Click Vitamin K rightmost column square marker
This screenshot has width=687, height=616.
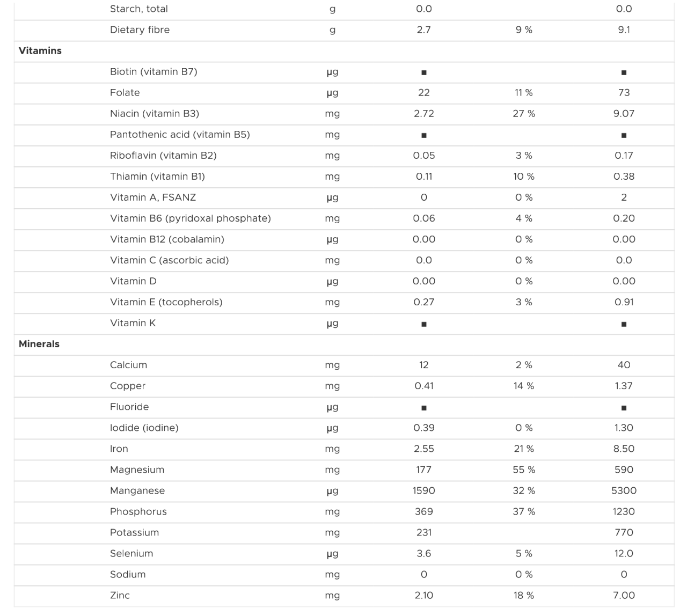point(623,324)
